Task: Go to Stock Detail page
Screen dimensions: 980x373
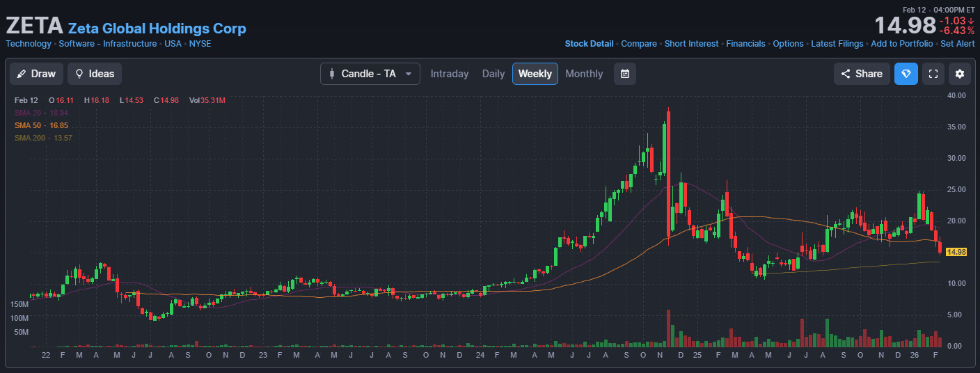Action: 589,44
